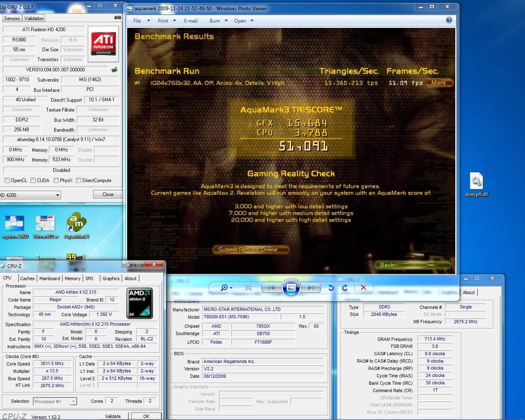The width and height of the screenshot is (525, 420).
Task: Click the CAS# Latency value 9.0 clocks
Action: 435,354
